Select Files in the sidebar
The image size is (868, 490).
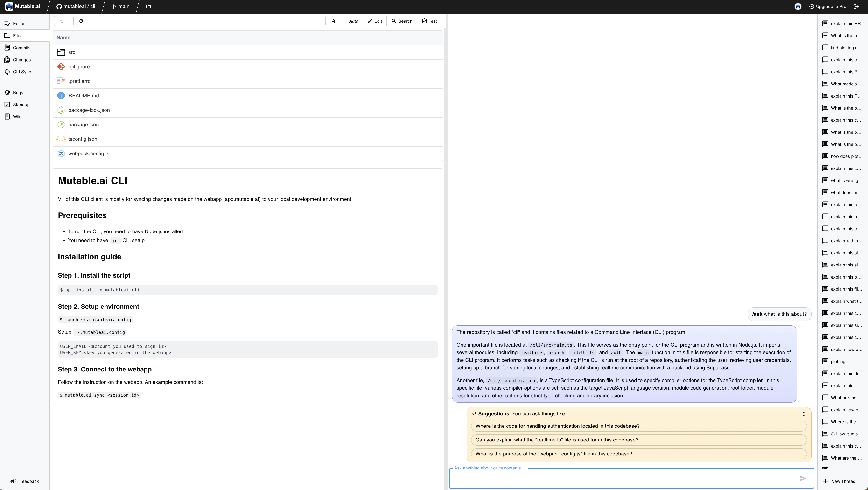click(x=25, y=36)
